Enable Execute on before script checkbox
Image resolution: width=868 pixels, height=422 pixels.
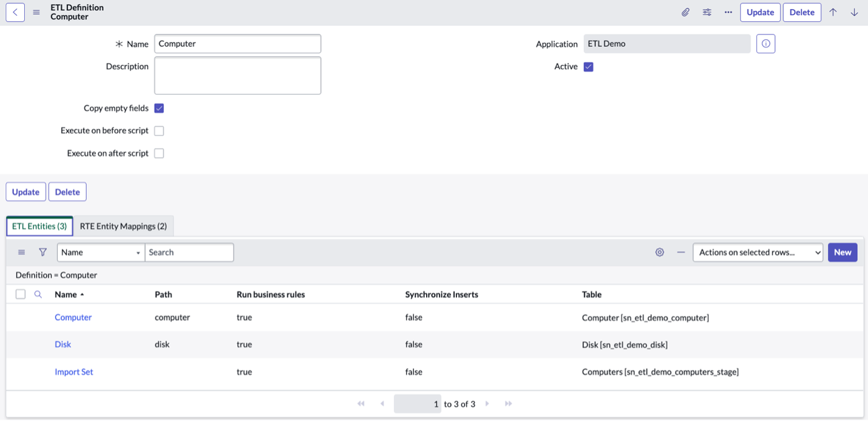point(159,131)
